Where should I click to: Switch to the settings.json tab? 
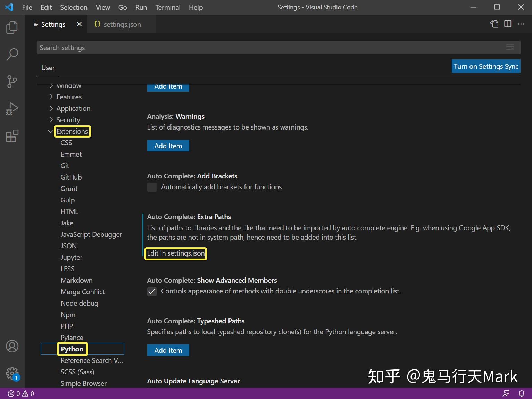[x=122, y=24]
